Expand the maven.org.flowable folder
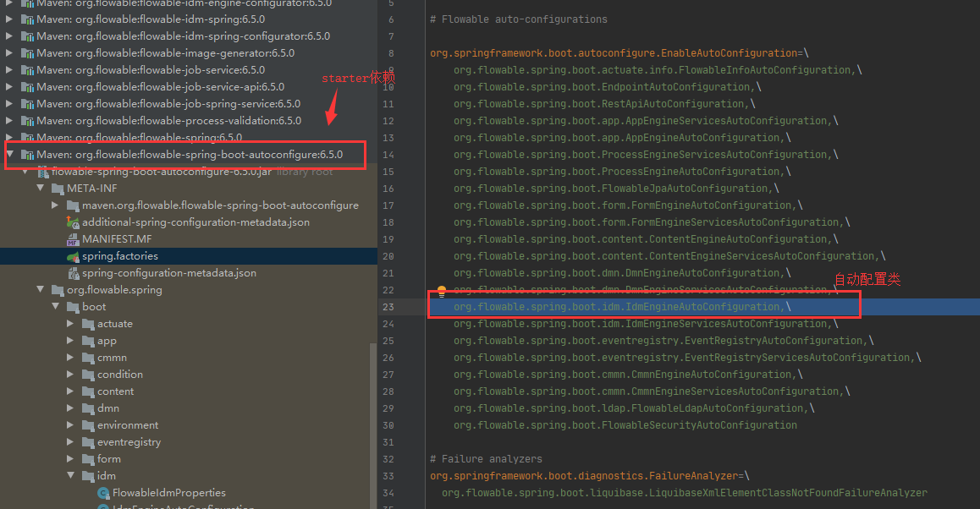 55,205
